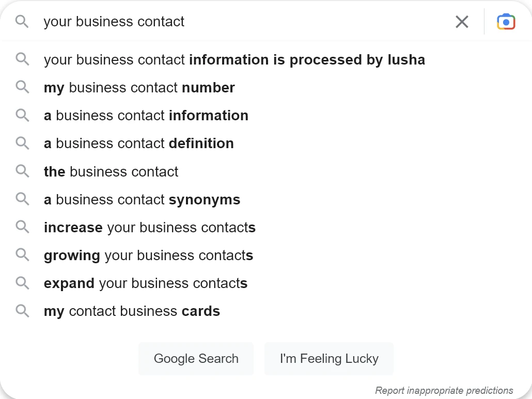
Task: Click the search icon beside 'my business contact number'
Action: point(22,87)
